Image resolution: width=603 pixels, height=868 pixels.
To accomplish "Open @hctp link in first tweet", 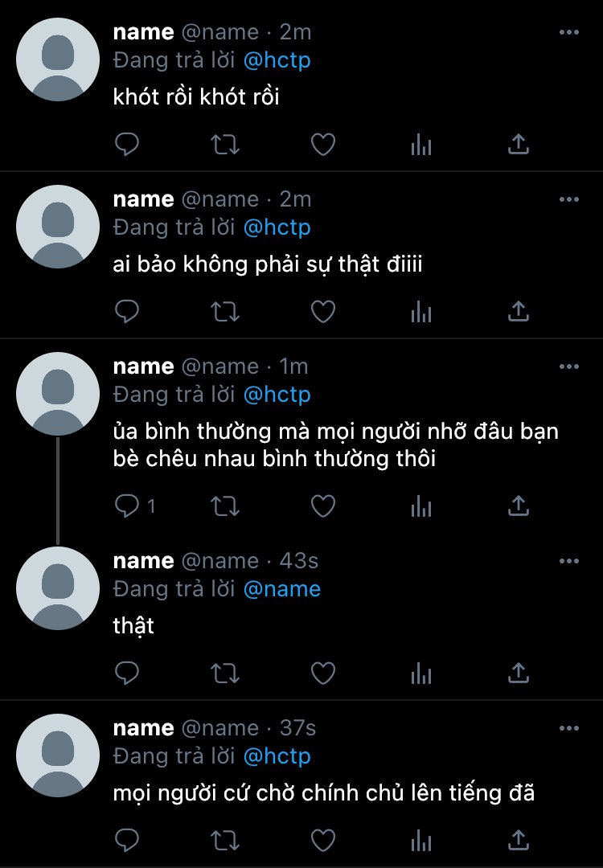I will (277, 60).
